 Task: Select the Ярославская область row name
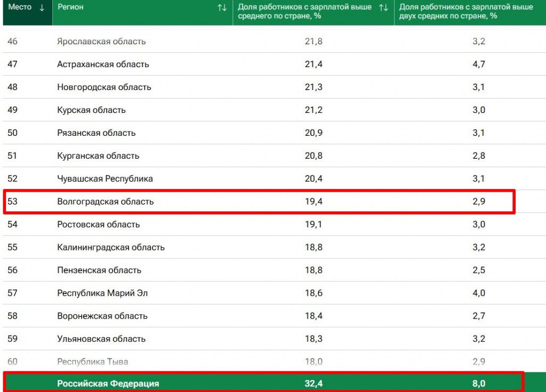[x=101, y=42]
